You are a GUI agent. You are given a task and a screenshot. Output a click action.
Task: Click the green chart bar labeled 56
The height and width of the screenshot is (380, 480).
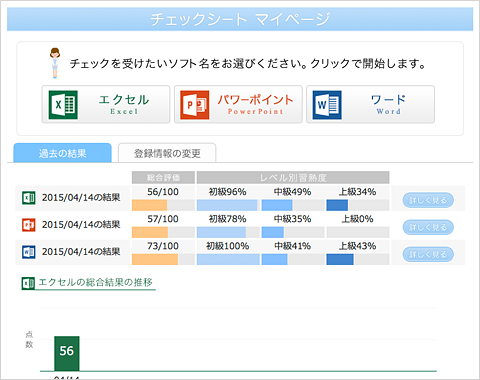[67, 353]
